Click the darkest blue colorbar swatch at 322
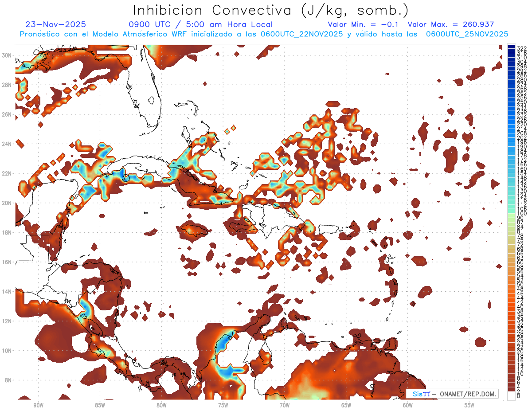 click(x=511, y=47)
